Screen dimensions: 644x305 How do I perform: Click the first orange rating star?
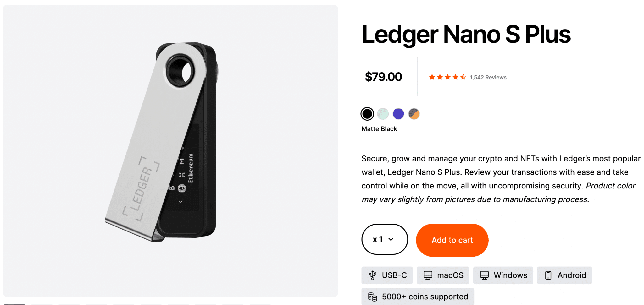(431, 77)
